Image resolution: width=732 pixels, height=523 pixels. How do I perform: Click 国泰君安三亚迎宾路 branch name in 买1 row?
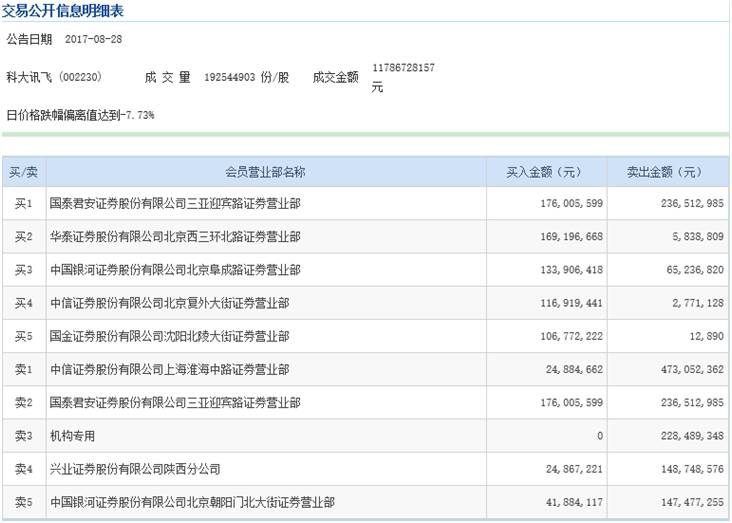coord(175,204)
